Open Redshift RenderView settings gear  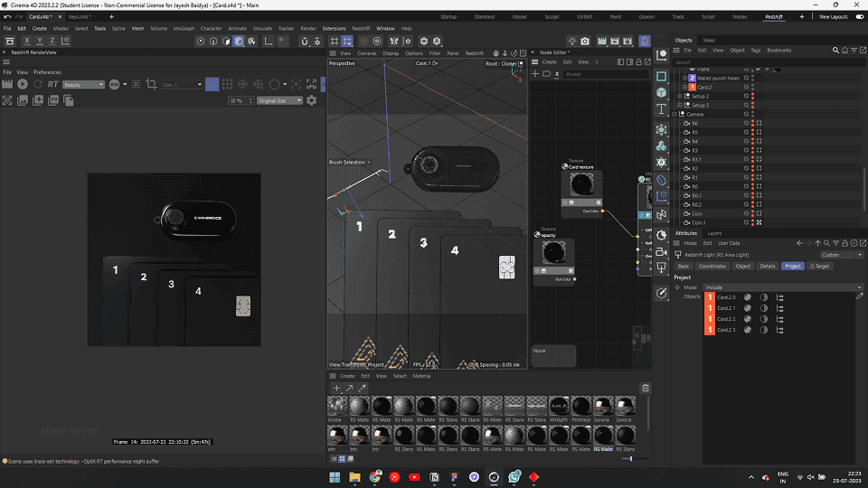312,100
